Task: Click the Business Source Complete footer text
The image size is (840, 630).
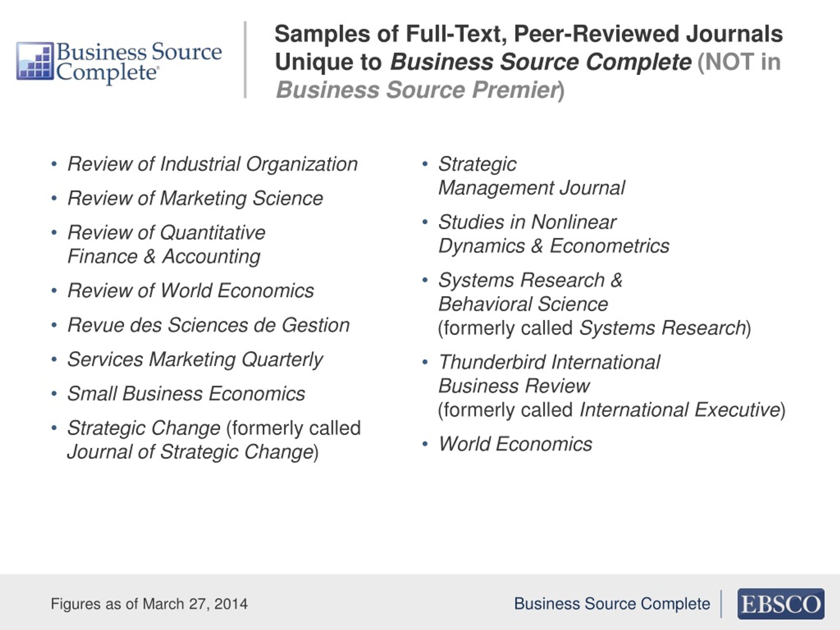Action: coord(612,604)
